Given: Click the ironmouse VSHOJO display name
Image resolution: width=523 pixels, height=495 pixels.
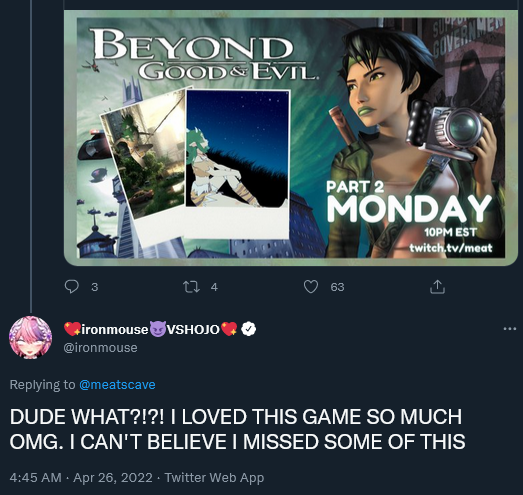Looking at the screenshot, I should tap(150, 329).
